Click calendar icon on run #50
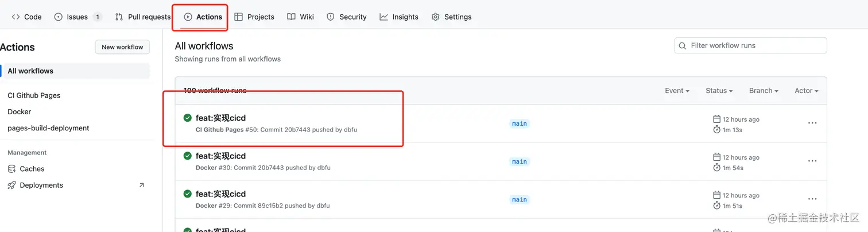868x232 pixels. [x=716, y=119]
